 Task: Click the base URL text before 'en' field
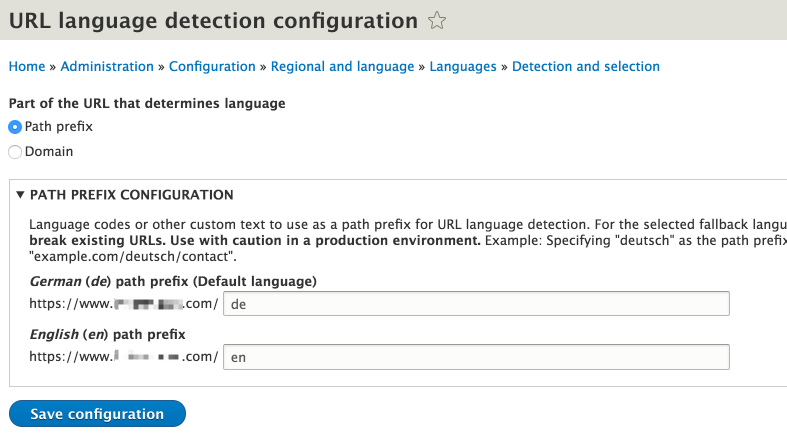pos(123,356)
